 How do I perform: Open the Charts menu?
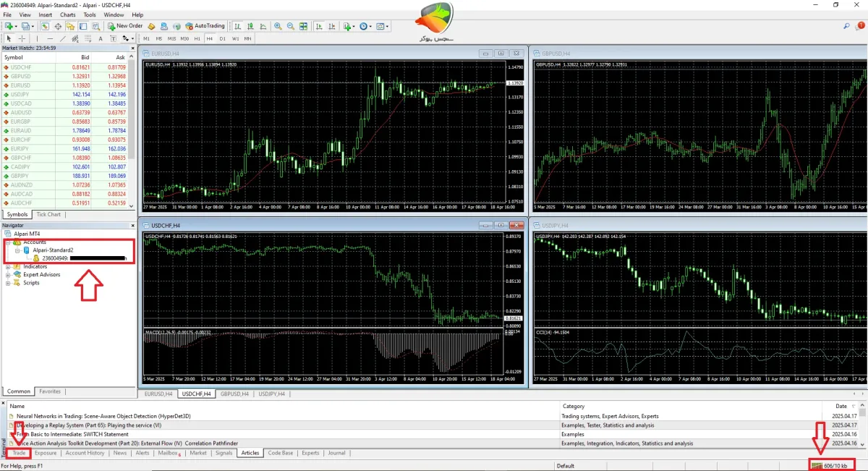click(x=68, y=14)
